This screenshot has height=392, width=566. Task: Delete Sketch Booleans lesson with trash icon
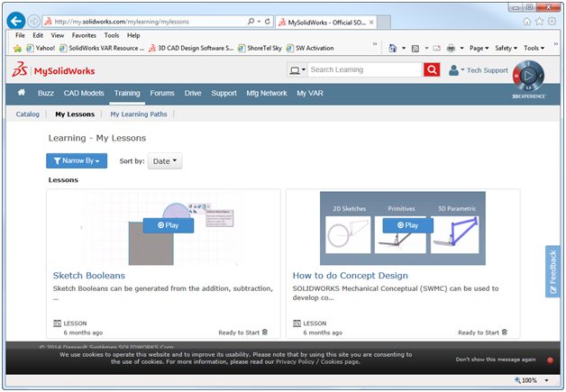(265, 333)
